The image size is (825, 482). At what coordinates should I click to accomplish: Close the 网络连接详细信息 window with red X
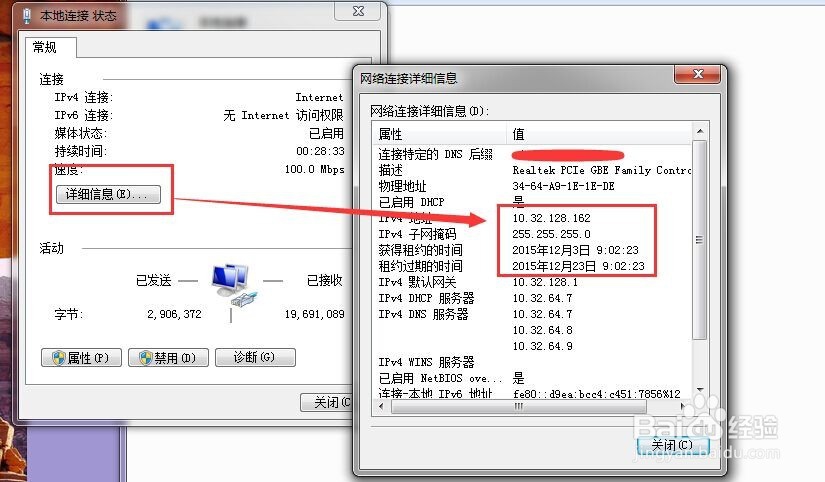[x=697, y=74]
